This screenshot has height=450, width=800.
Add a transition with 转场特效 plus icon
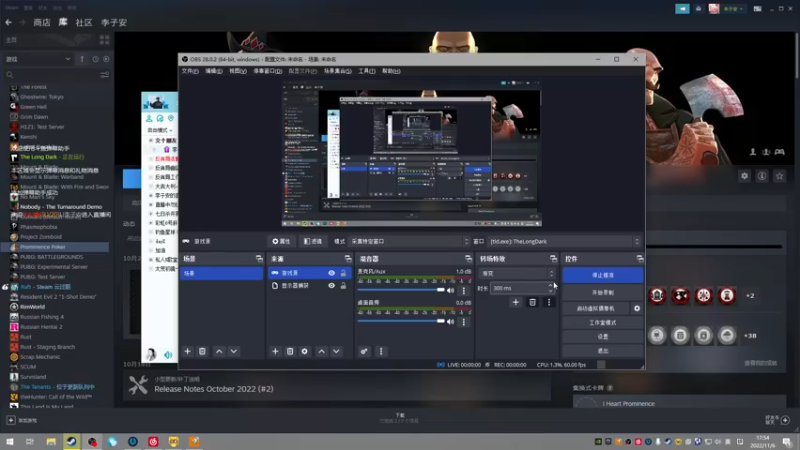coord(515,302)
